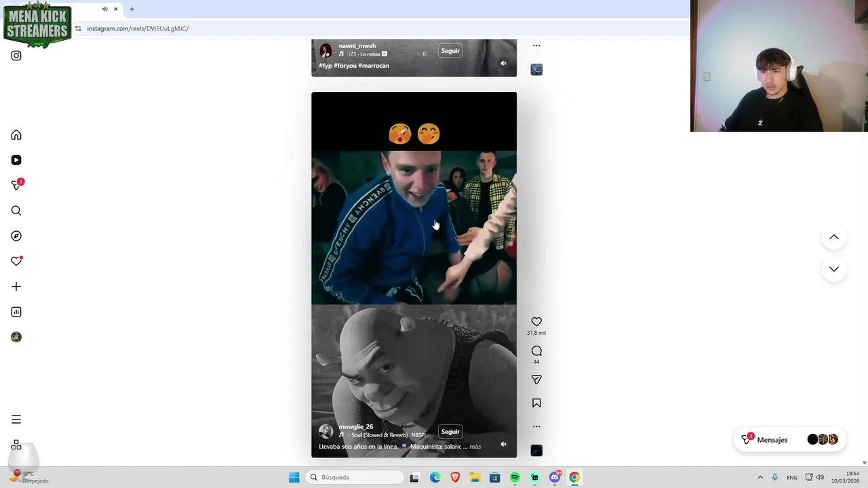Share the mowglie_26 reel
The height and width of the screenshot is (488, 868).
(536, 380)
